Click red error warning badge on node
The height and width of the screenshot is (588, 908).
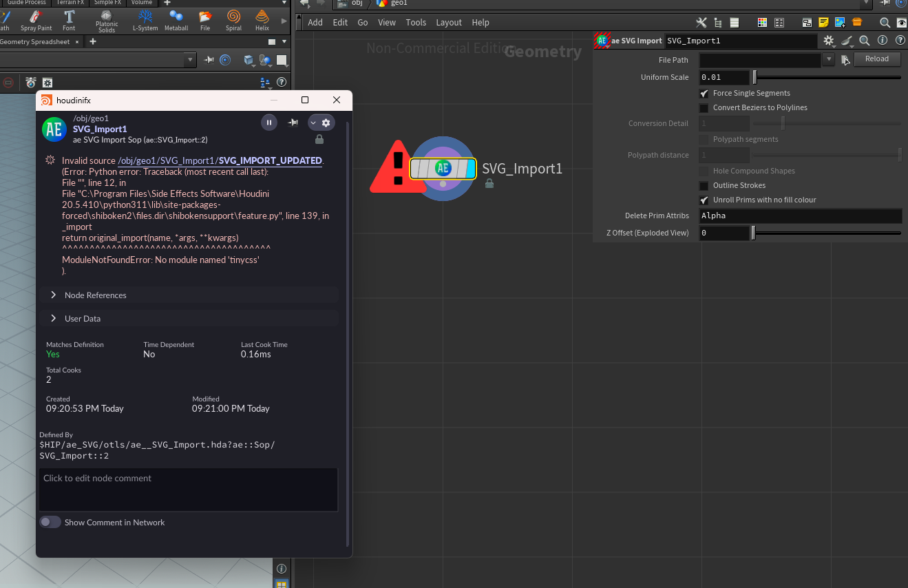point(398,167)
